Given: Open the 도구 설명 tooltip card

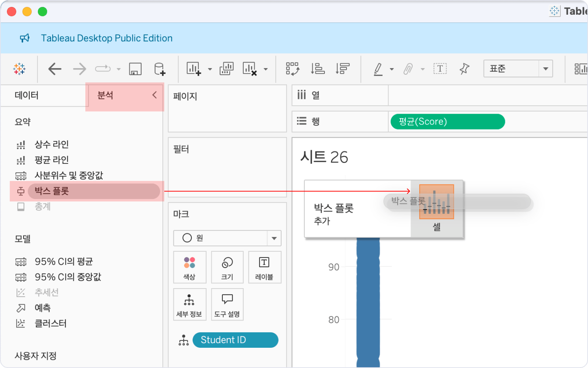Looking at the screenshot, I should [x=227, y=305].
